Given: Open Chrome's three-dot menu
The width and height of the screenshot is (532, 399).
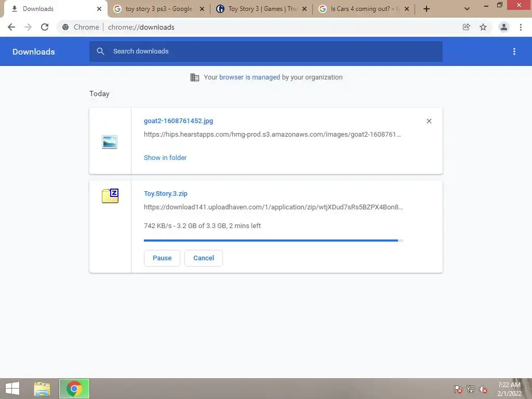Looking at the screenshot, I should coord(521,27).
